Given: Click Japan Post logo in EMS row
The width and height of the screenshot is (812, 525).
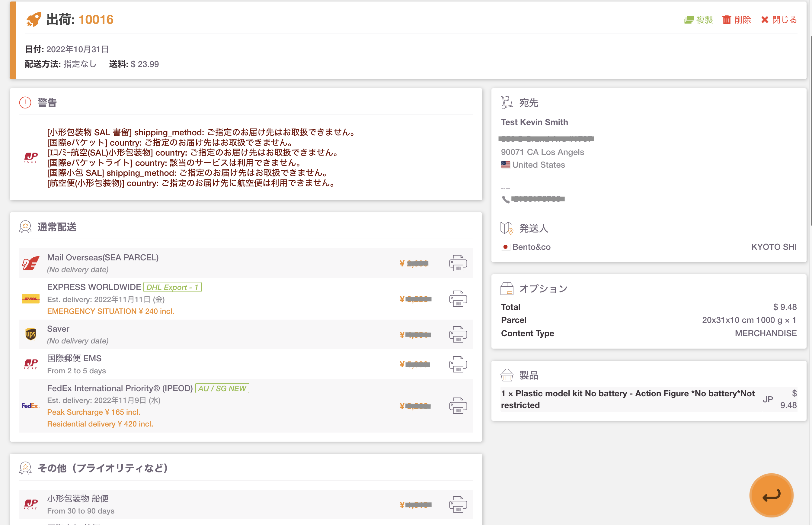Looking at the screenshot, I should tap(31, 364).
